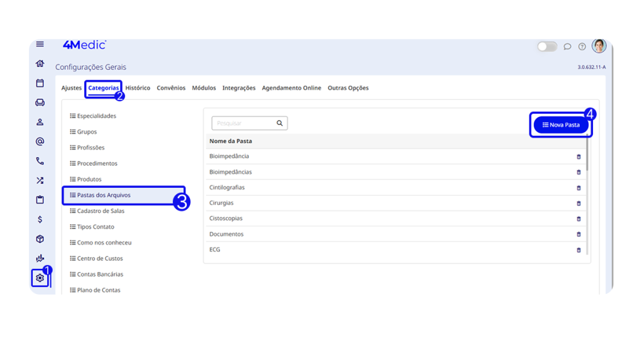
Task: Toggle the switch in the top header
Action: pyautogui.click(x=547, y=46)
